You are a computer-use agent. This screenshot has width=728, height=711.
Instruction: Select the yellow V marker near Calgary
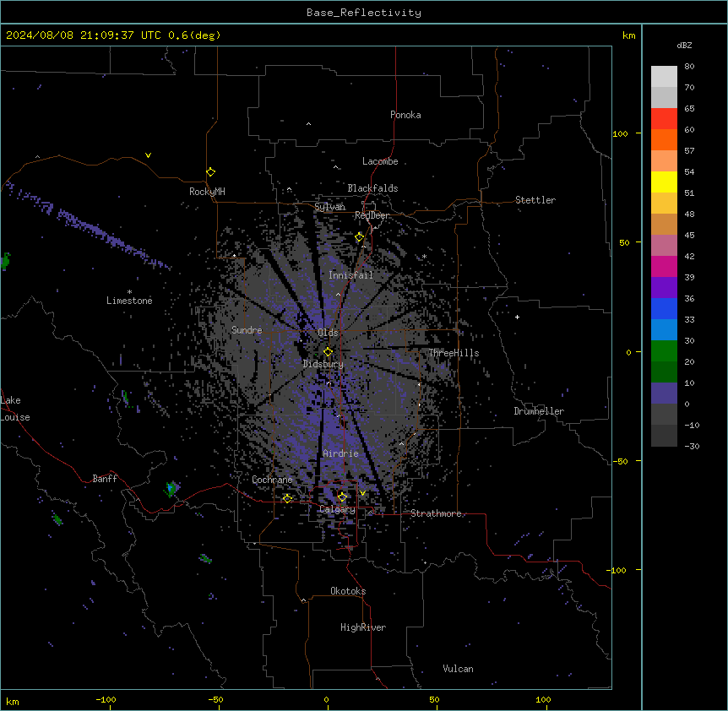[x=362, y=493]
